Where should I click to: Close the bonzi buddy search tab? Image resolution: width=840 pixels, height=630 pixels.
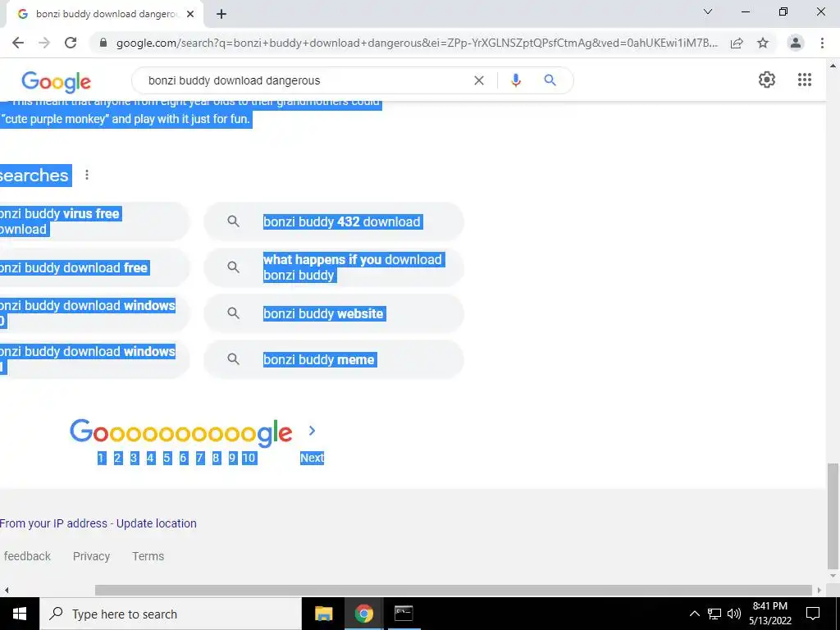[x=190, y=15]
